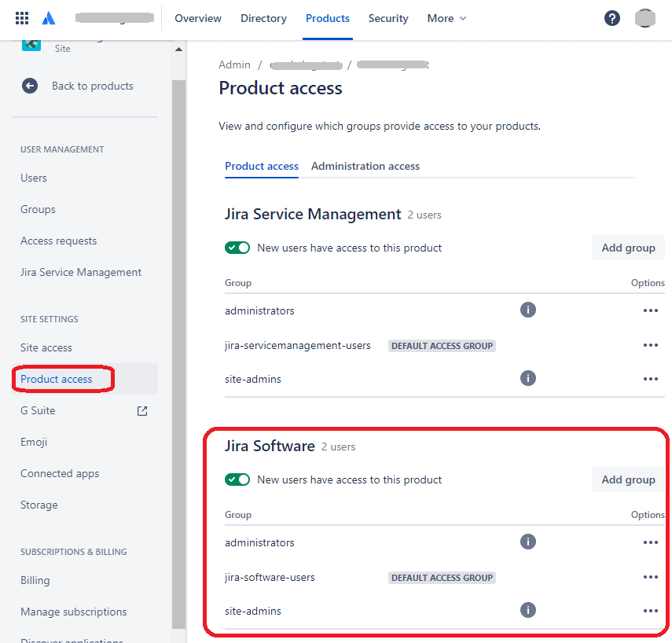The height and width of the screenshot is (643, 672).
Task: Click the DEFAULT ACCESS GROUP badge for jira-servicemanagement-users
Action: pyautogui.click(x=442, y=346)
